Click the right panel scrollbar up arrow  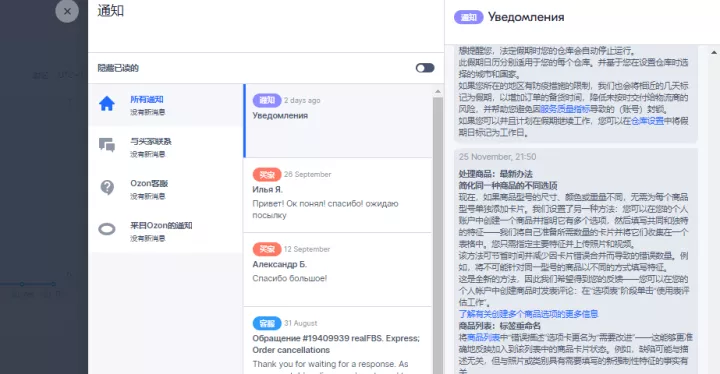[714, 52]
